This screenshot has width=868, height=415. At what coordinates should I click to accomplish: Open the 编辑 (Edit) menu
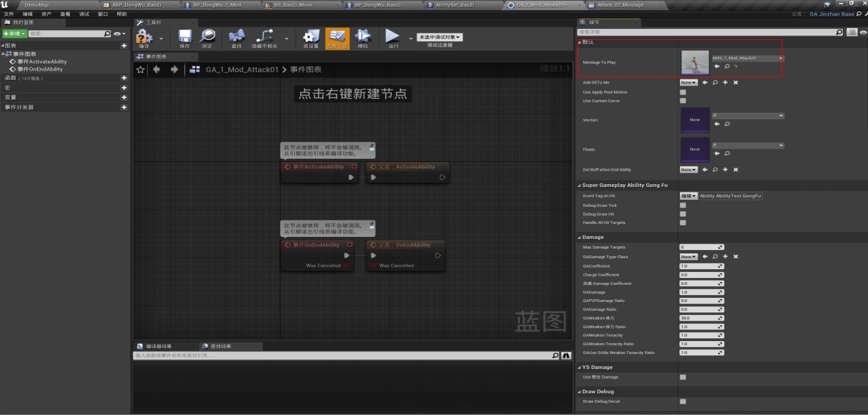pos(27,14)
